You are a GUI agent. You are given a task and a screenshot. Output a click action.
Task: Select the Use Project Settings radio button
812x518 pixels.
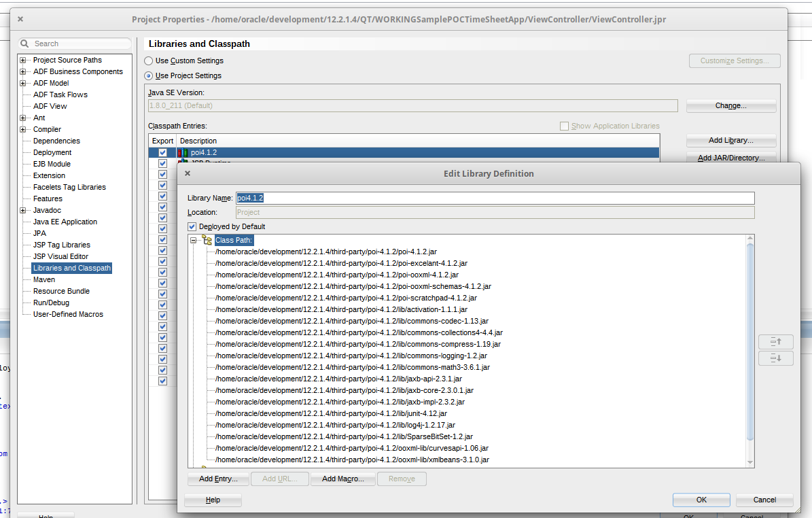(x=149, y=75)
